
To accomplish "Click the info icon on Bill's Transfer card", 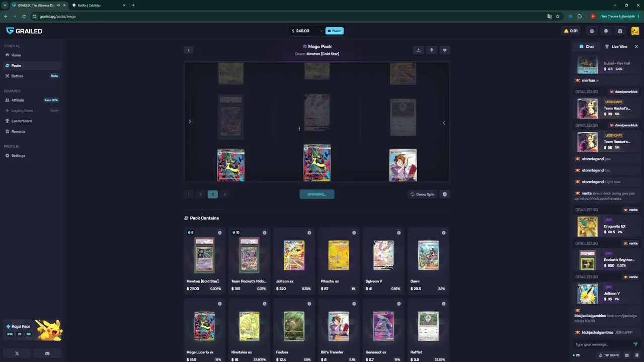I will point(354,304).
